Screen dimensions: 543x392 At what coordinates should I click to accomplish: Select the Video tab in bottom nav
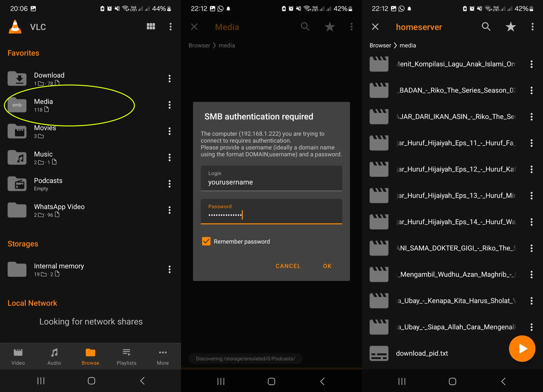pos(18,357)
